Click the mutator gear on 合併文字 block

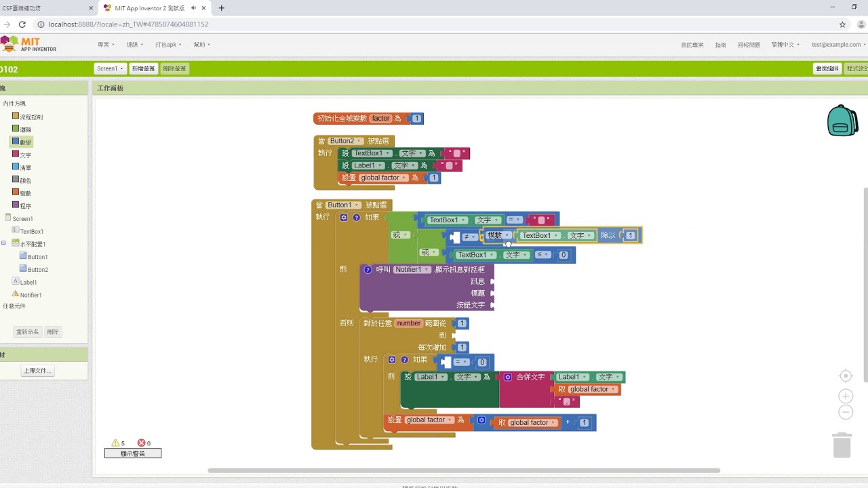pos(507,377)
